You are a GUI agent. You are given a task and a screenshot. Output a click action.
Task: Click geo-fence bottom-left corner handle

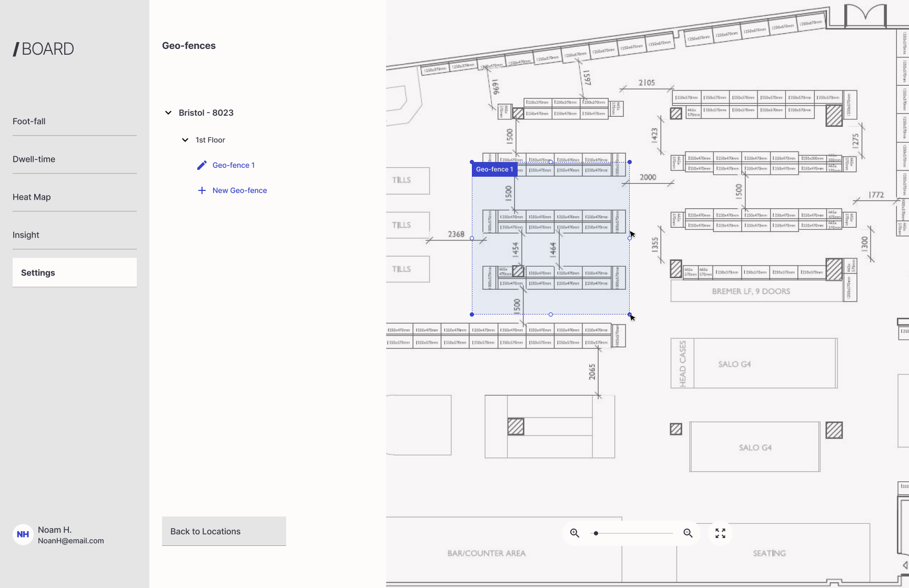click(472, 315)
